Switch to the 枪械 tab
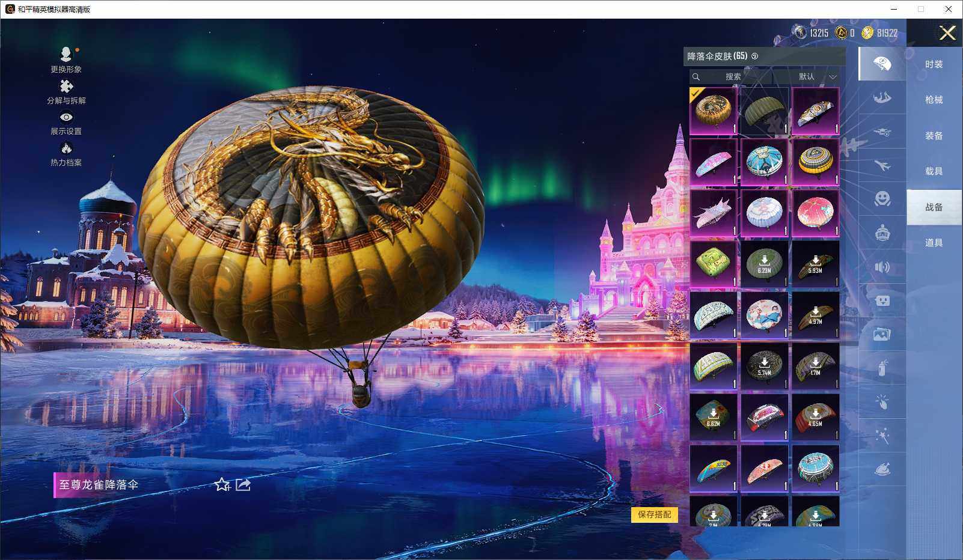 click(934, 100)
